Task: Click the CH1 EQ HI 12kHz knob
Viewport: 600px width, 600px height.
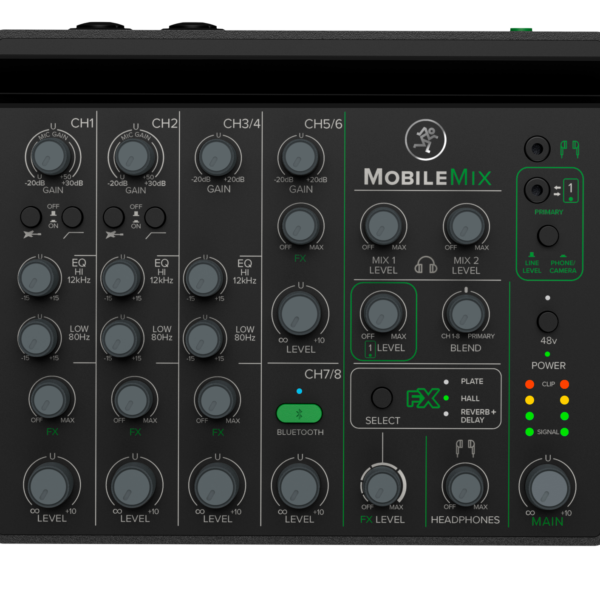Action: click(39, 277)
